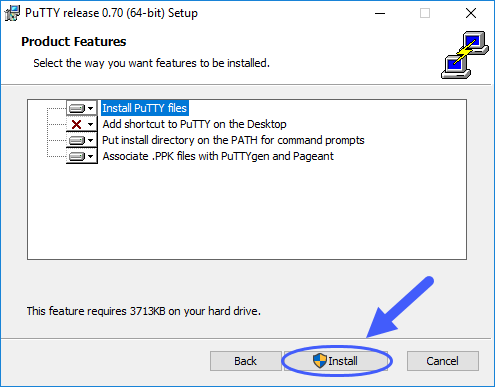Open dropdown arrow for Desktop shortcut feature

click(90, 124)
